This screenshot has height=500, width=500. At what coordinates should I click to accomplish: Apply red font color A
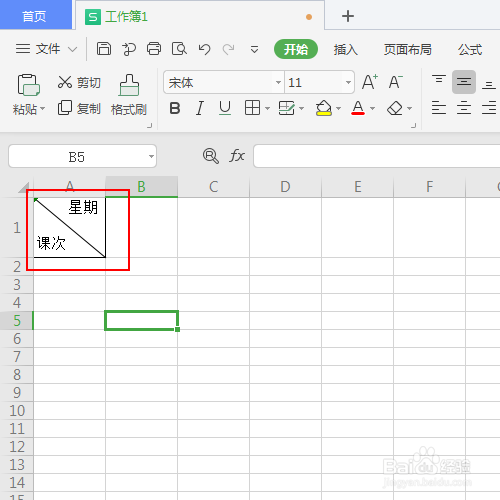click(358, 108)
